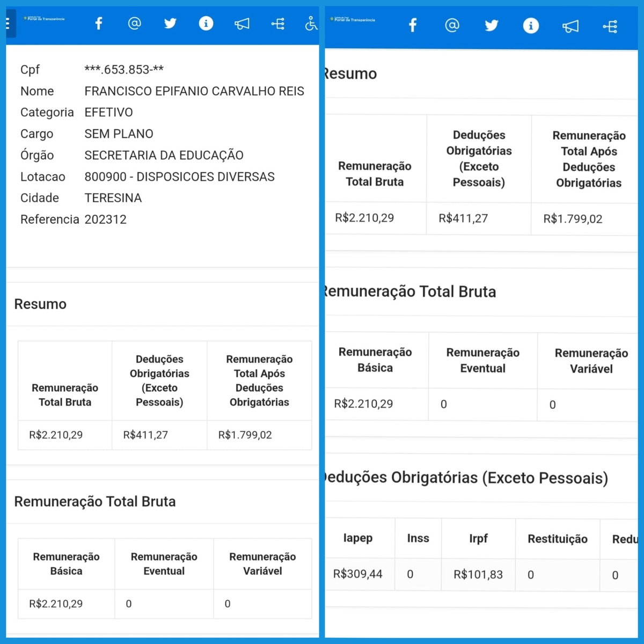This screenshot has width=644, height=644.
Task: Click the Restituição column header
Action: (558, 539)
